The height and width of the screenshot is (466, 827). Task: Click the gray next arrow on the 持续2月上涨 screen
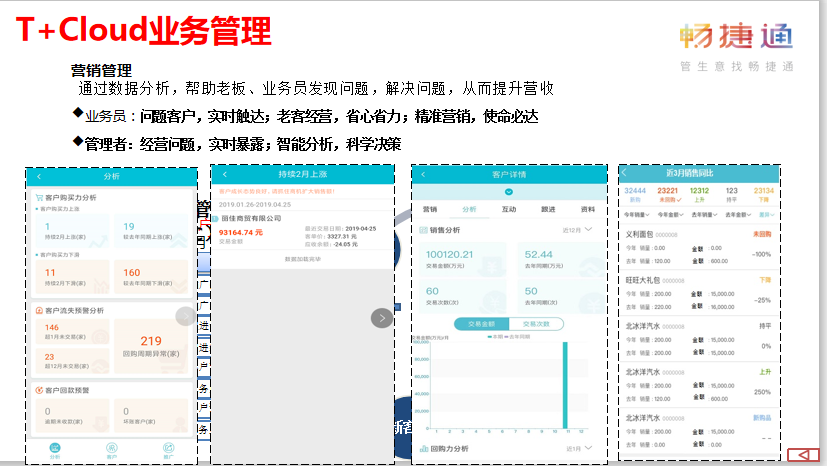tap(382, 318)
